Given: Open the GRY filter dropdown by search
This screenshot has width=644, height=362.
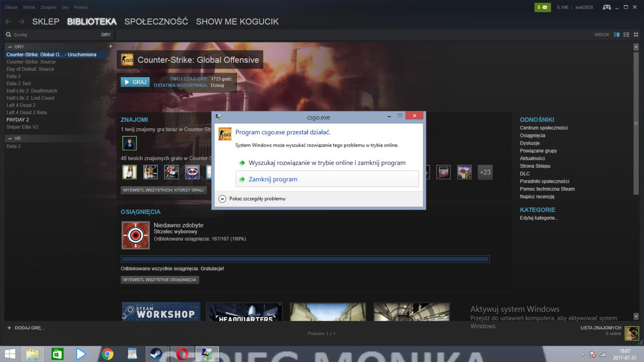Looking at the screenshot, I should tap(106, 35).
